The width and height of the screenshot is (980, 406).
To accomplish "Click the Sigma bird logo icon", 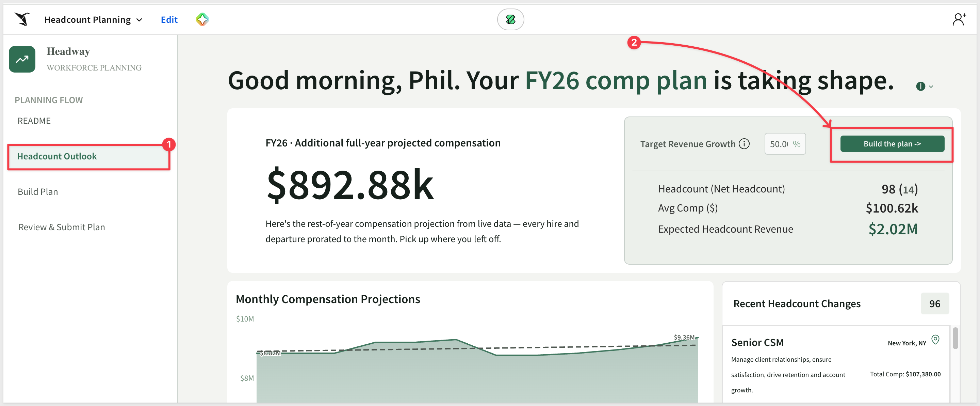I will (x=22, y=19).
